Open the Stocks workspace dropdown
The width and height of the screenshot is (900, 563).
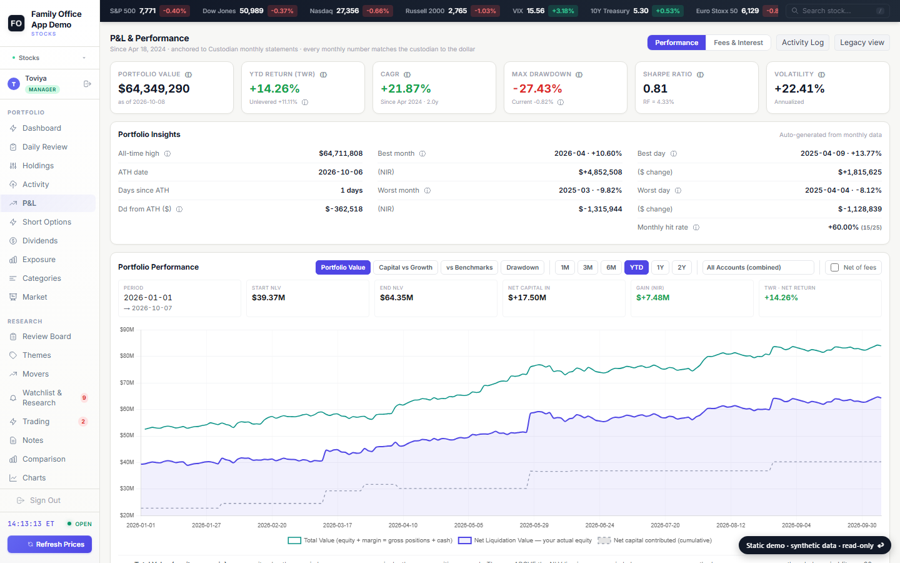[49, 58]
